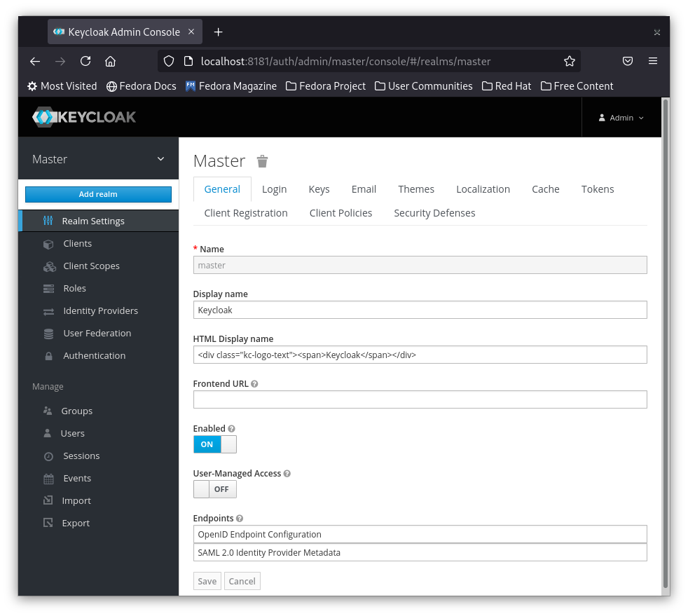Bookmark this page with the star icon
This screenshot has width=688, height=616.
569,61
